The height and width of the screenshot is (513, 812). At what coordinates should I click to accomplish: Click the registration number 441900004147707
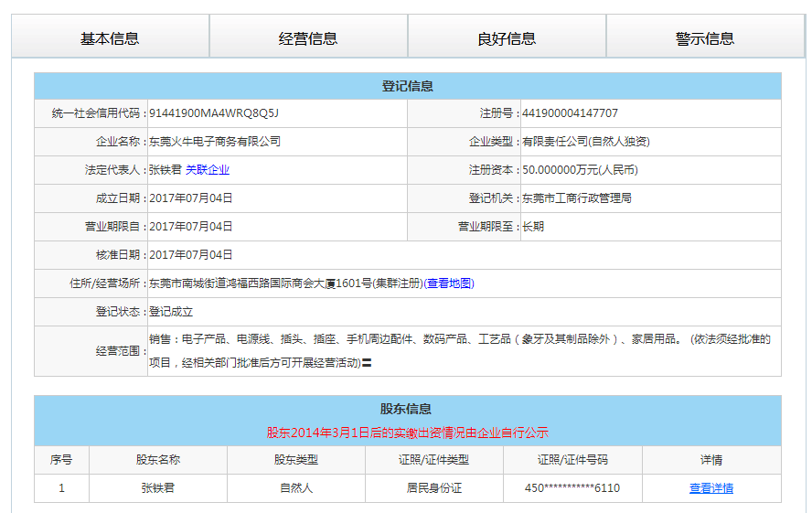(570, 113)
